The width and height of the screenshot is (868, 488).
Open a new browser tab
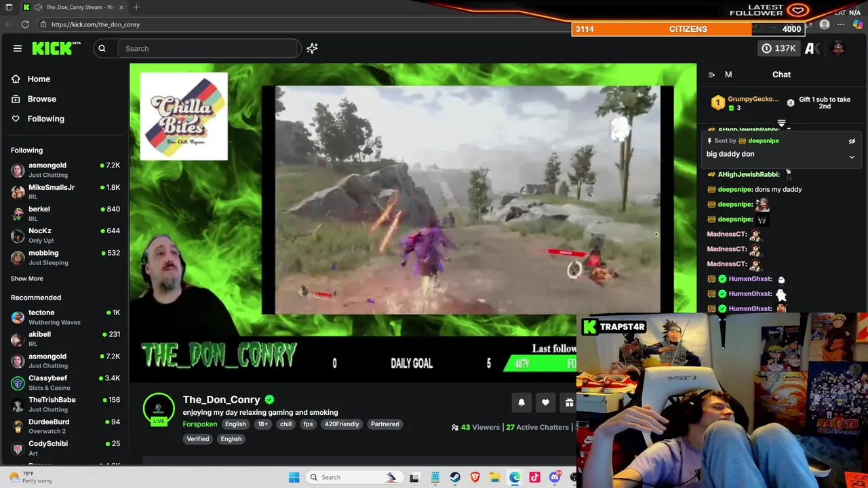pyautogui.click(x=136, y=7)
